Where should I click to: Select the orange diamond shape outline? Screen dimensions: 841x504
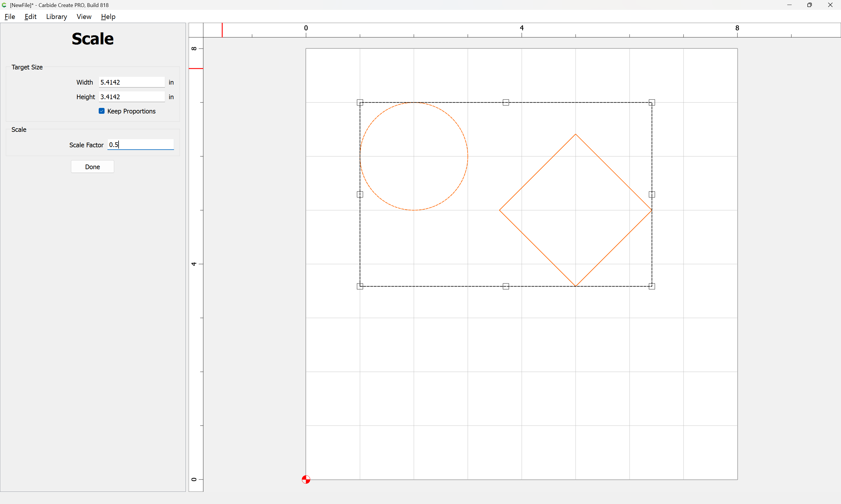coord(537,172)
